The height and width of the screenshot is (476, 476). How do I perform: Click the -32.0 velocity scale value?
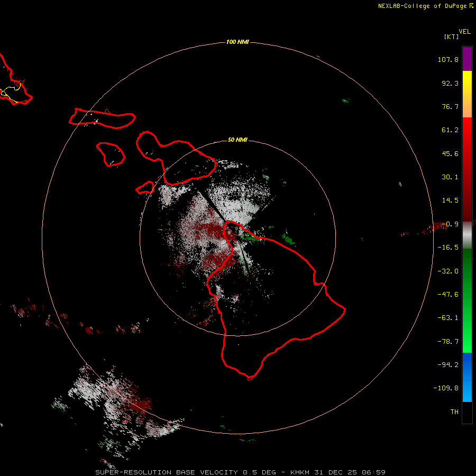tap(448, 271)
